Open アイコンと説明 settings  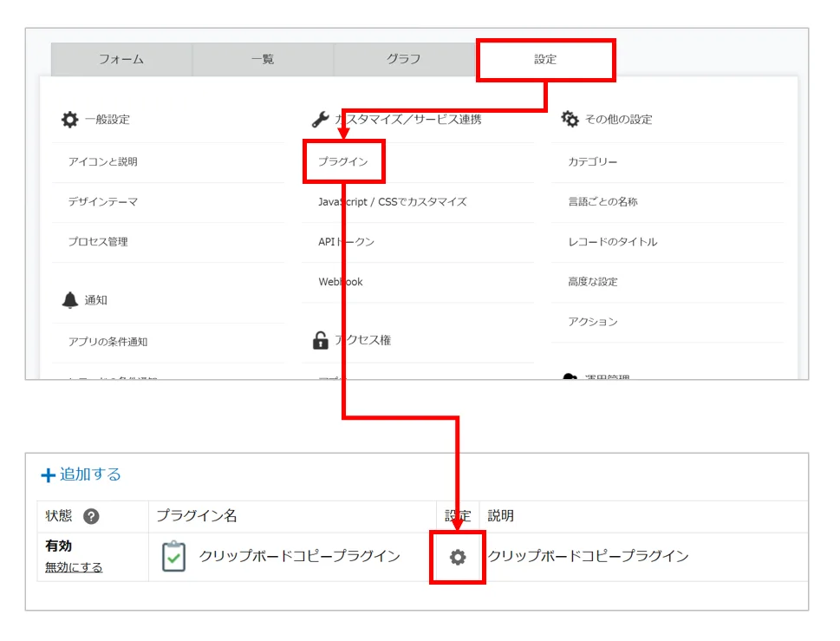(103, 162)
